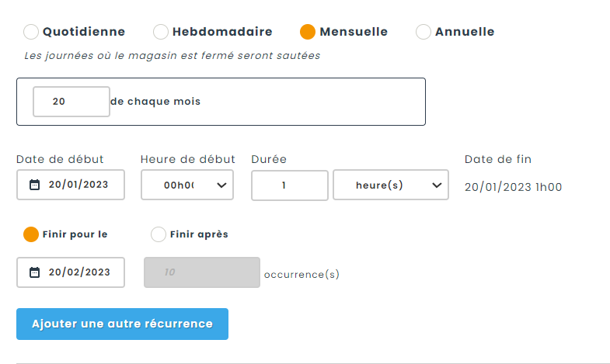Switch recurrence to Annuelle

424,32
